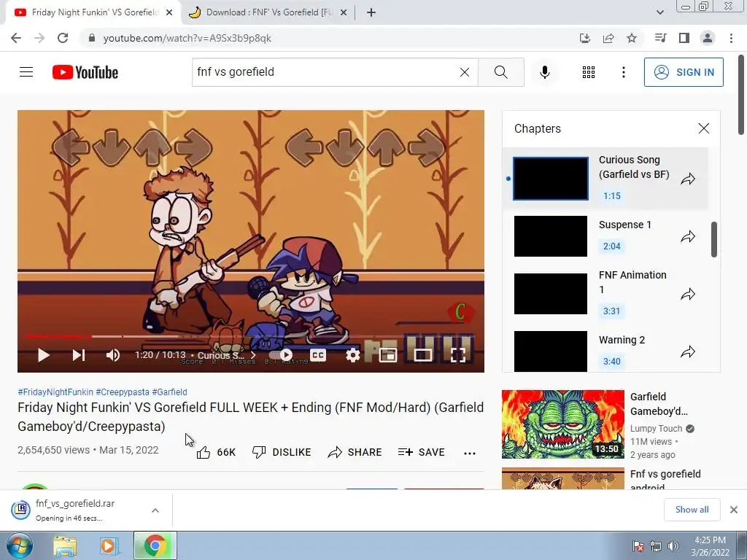Toggle theater mode
Viewport: 747px width, 560px height.
[x=422, y=355]
